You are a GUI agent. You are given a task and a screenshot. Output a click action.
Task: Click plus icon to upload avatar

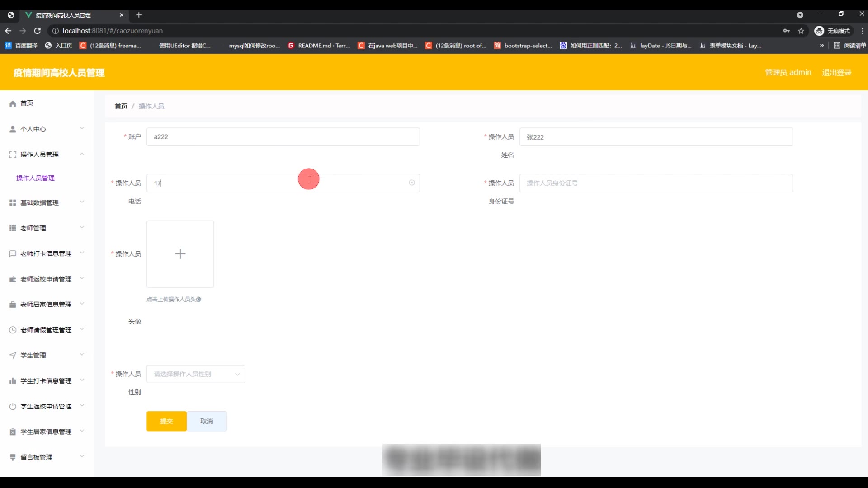[x=180, y=254]
